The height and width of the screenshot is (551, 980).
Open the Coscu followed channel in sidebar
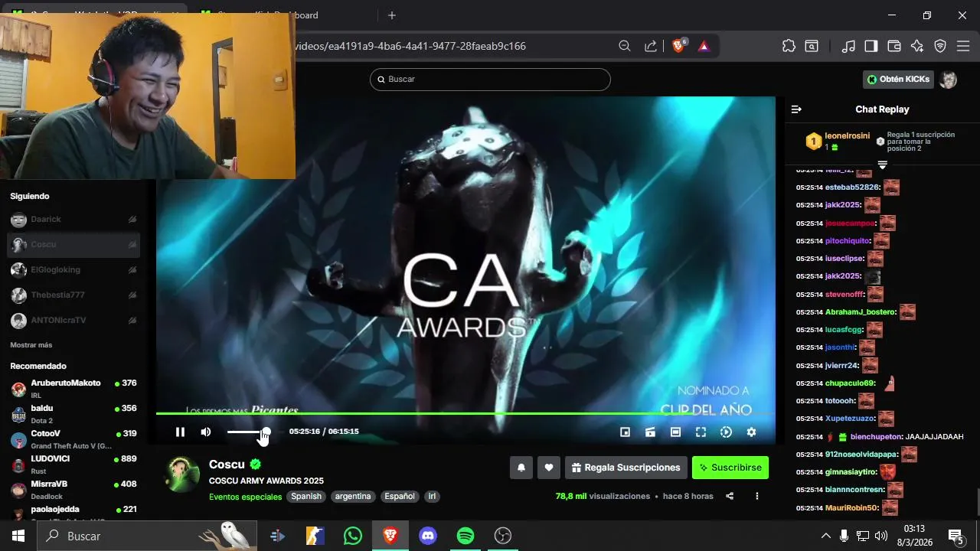coord(73,245)
